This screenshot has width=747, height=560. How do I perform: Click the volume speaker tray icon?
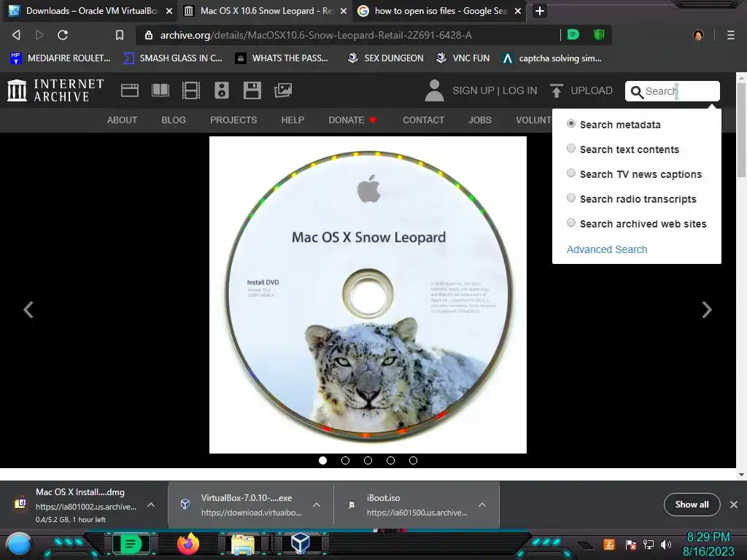(665, 544)
